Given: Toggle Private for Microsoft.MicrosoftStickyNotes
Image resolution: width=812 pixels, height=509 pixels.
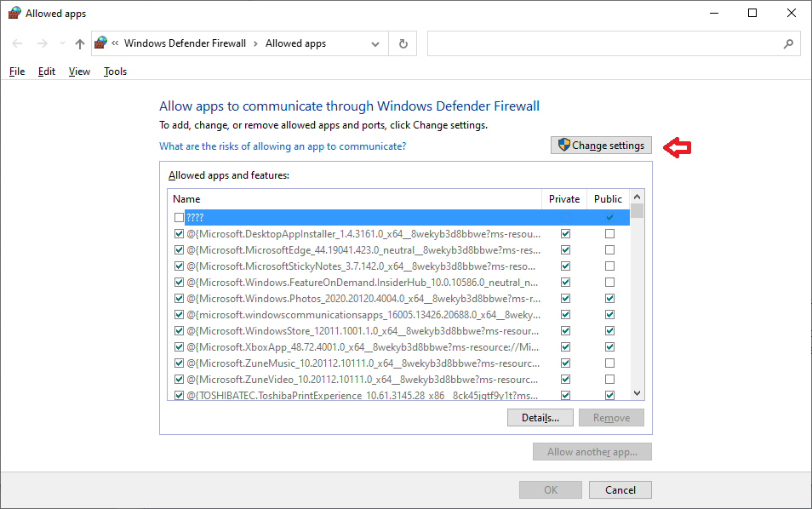Looking at the screenshot, I should [565, 266].
